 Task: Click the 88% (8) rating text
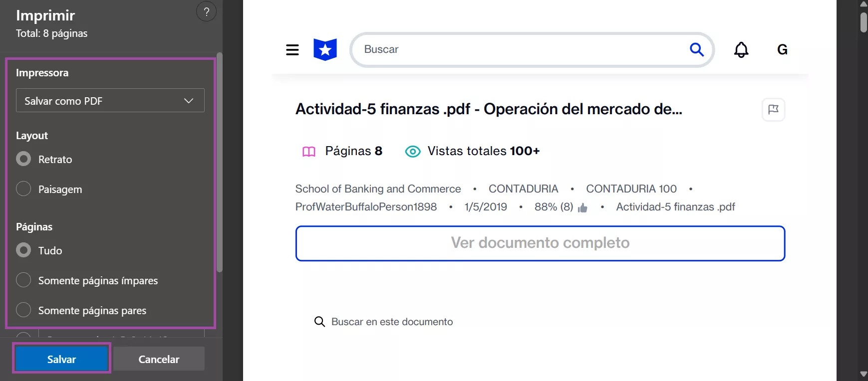[554, 206]
